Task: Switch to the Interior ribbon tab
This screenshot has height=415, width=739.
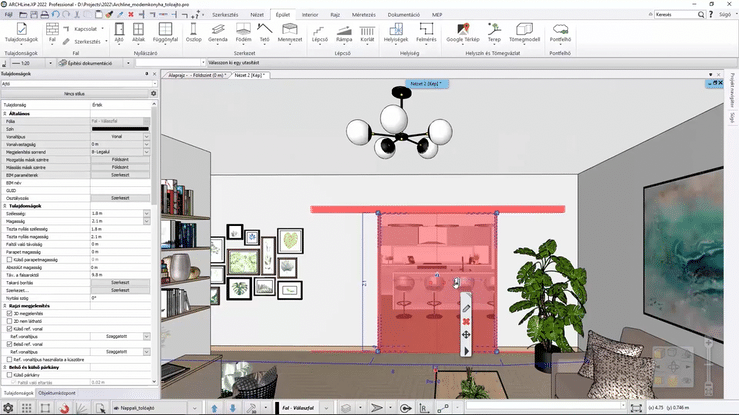Action: pyautogui.click(x=310, y=16)
